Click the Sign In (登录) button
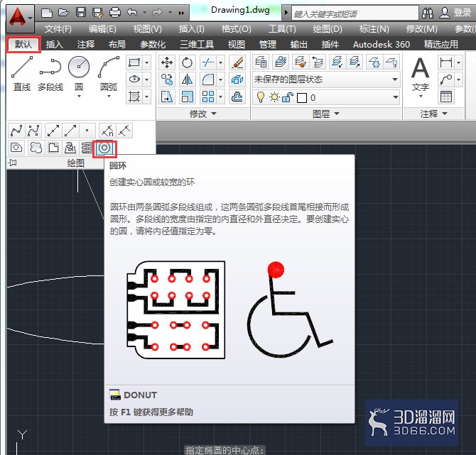This screenshot has height=455, width=476. click(455, 13)
